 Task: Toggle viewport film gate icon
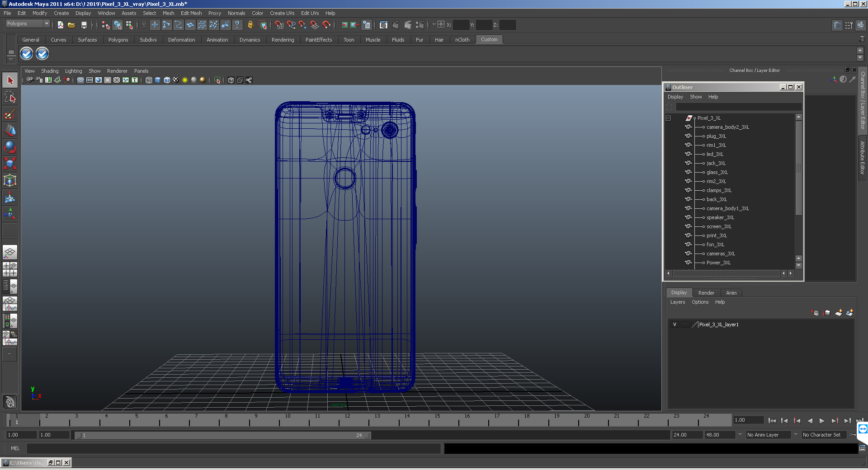tap(90, 80)
